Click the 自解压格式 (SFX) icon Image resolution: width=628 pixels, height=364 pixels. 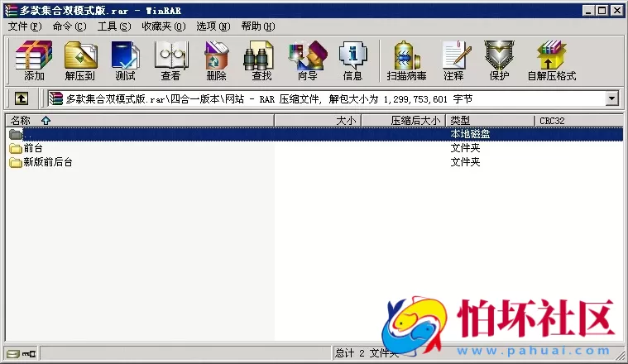552,60
